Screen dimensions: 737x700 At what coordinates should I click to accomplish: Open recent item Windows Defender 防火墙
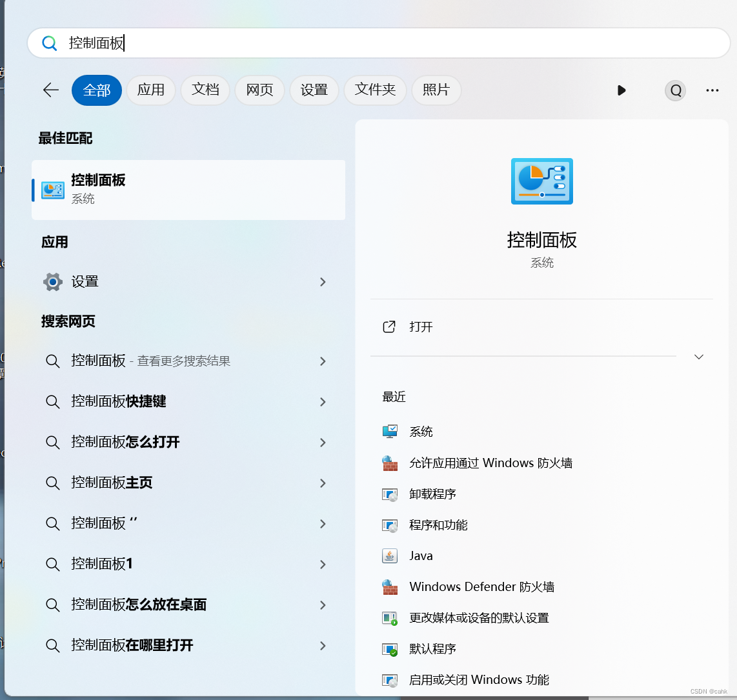click(x=482, y=587)
